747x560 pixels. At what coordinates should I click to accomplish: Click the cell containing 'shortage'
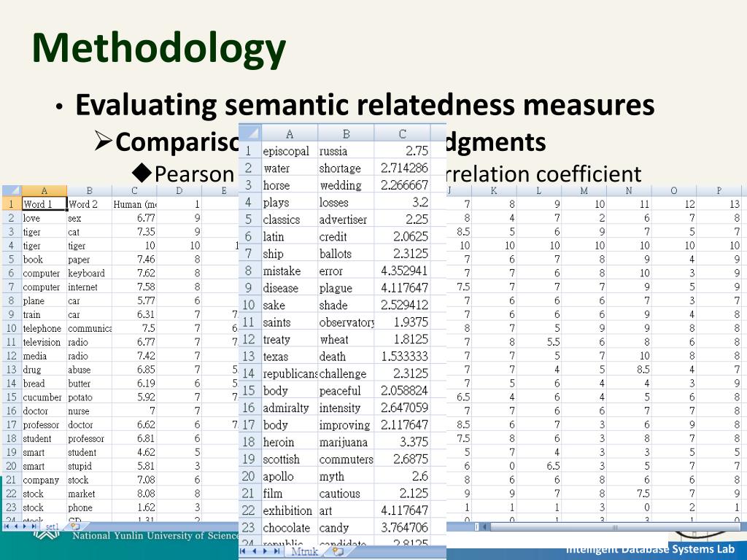347,168
